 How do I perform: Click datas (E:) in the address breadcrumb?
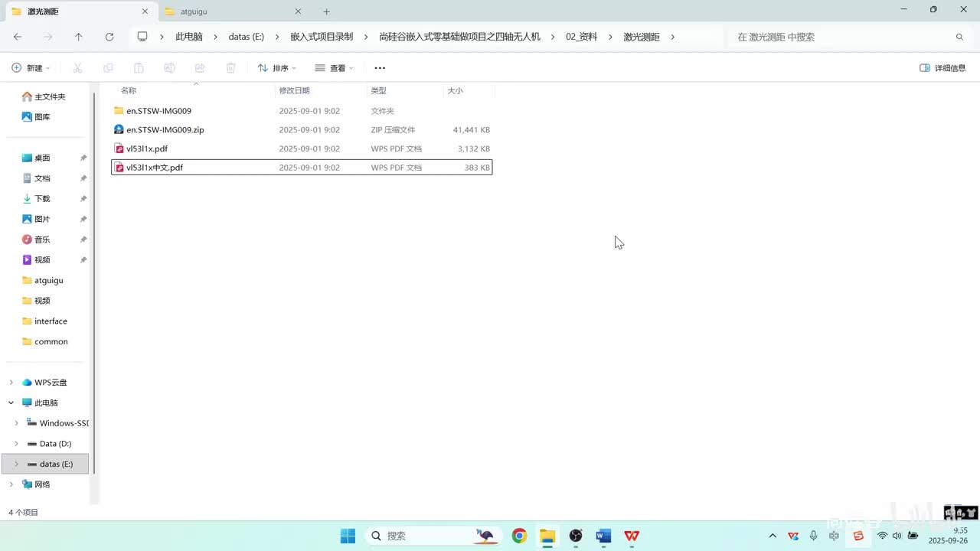247,37
